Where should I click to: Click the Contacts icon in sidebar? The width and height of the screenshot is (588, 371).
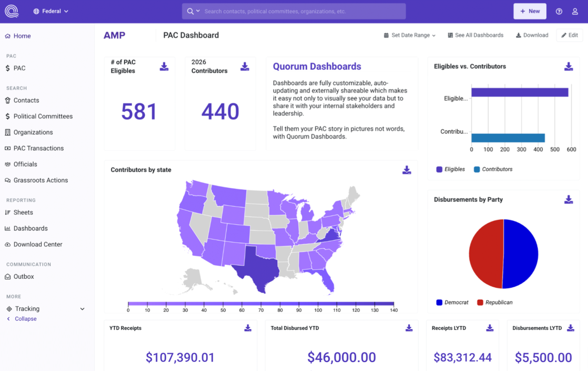tap(8, 100)
